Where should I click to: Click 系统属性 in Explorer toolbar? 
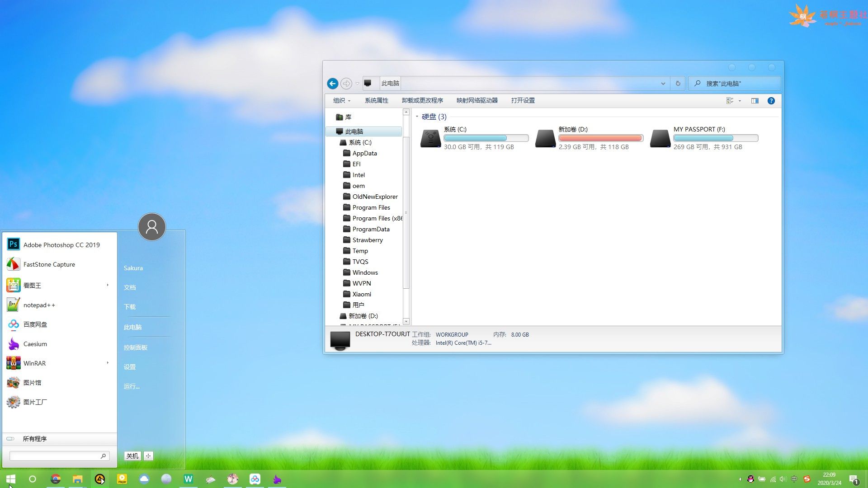(377, 101)
